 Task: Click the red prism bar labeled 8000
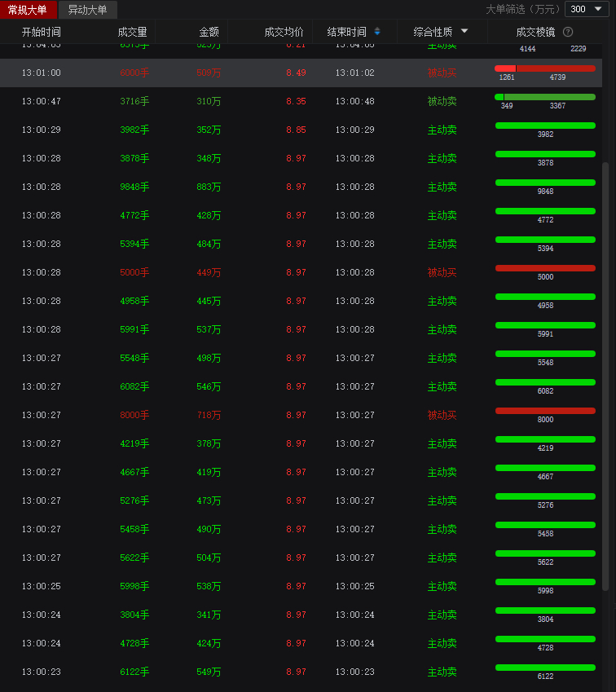545,411
